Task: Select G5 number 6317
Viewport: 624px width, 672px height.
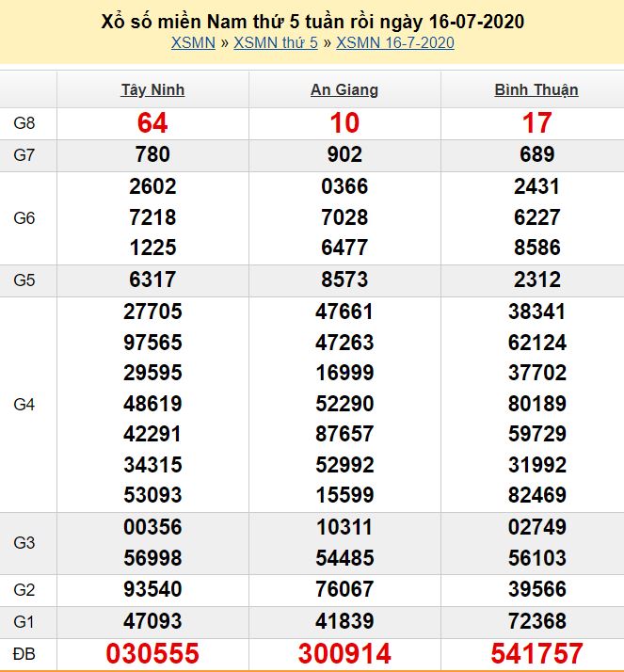Action: pyautogui.click(x=153, y=280)
